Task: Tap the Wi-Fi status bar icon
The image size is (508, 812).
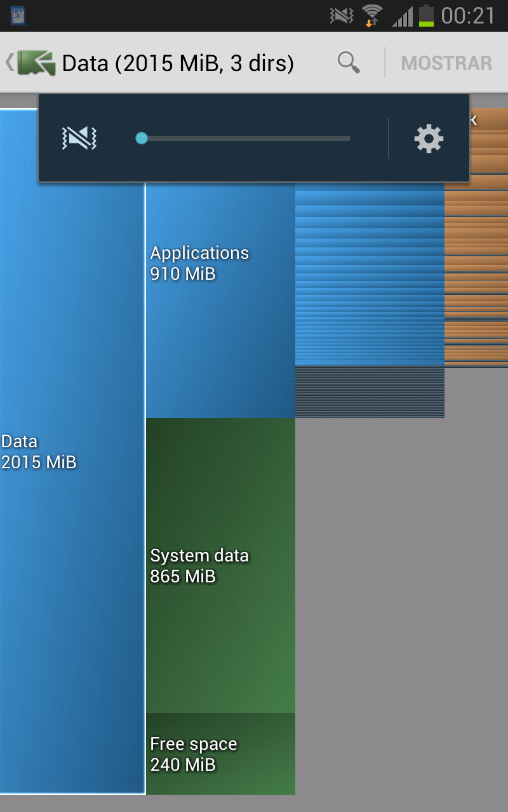Action: 372,15
